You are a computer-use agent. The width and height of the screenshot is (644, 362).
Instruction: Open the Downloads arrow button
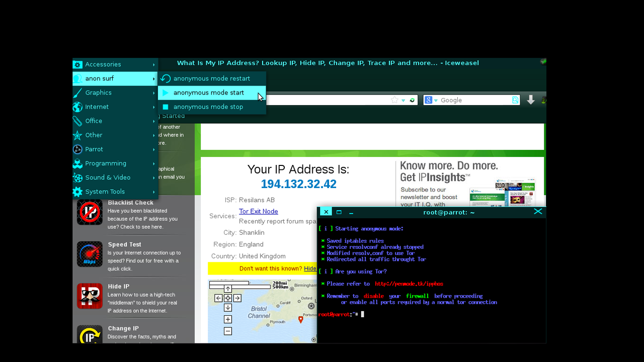531,100
